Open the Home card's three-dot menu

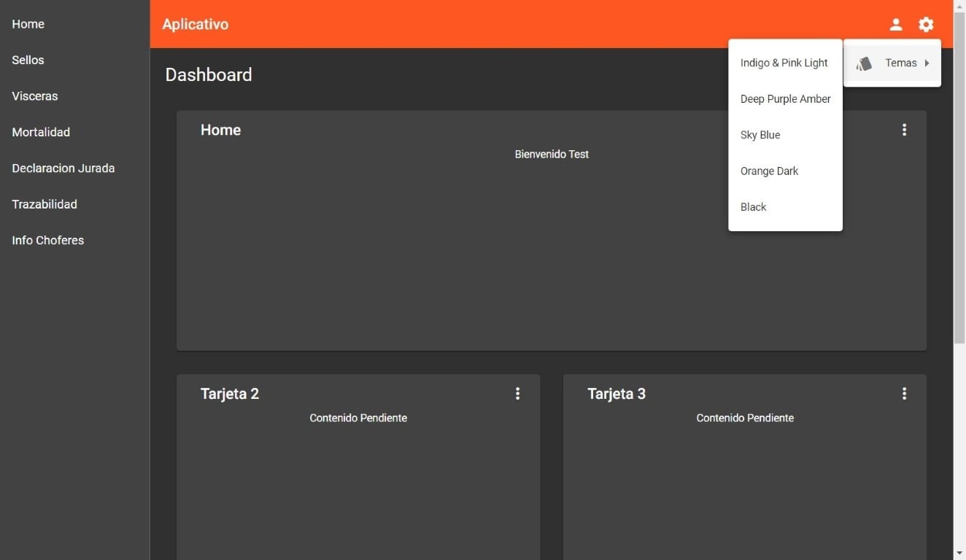[x=904, y=130]
